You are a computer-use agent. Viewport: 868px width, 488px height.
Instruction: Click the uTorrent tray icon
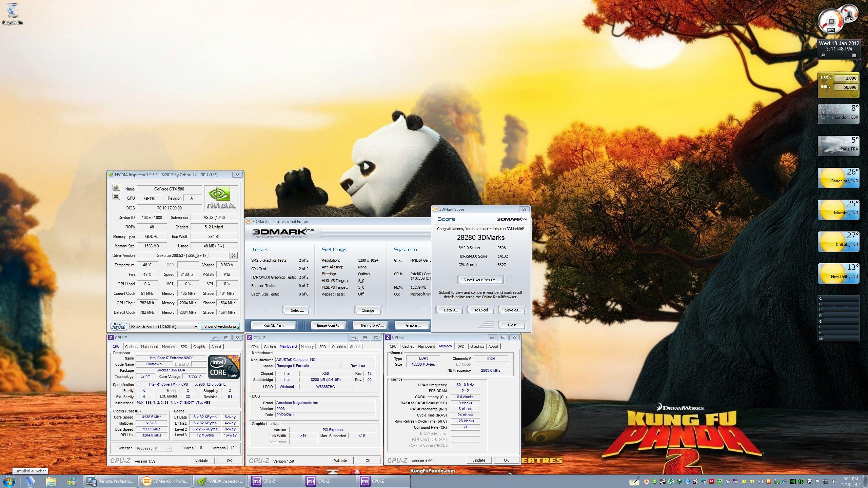(671, 482)
